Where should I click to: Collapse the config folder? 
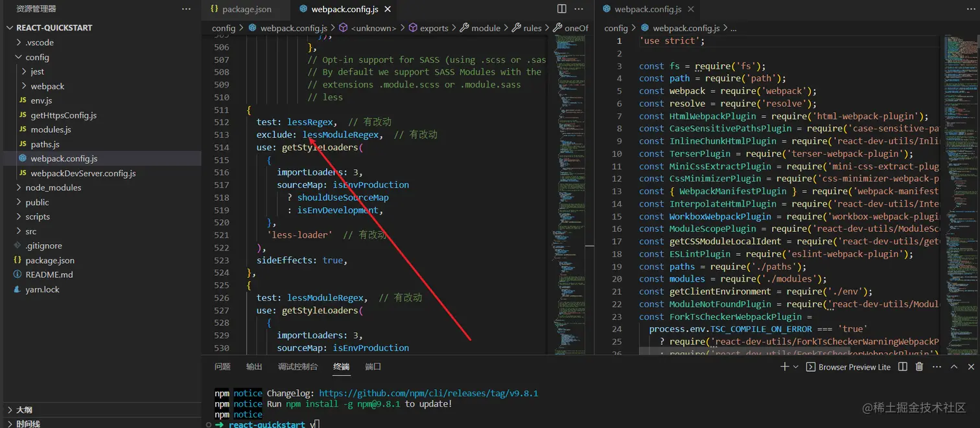pyautogui.click(x=18, y=57)
